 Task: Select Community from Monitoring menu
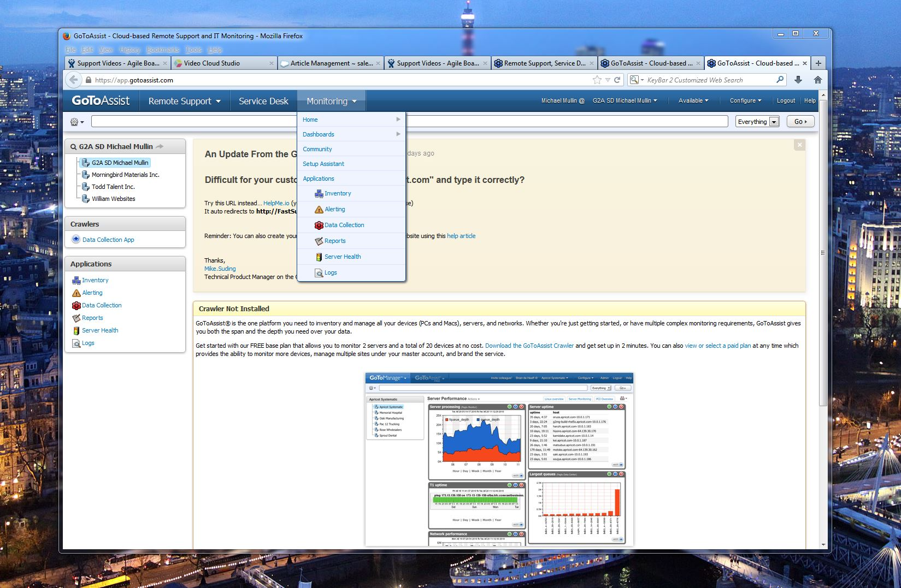[x=351, y=149]
